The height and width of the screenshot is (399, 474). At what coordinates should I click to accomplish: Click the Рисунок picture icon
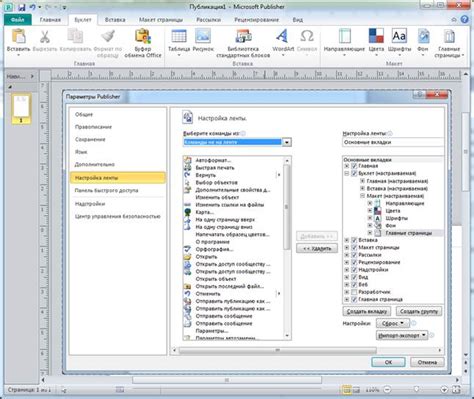pos(203,37)
